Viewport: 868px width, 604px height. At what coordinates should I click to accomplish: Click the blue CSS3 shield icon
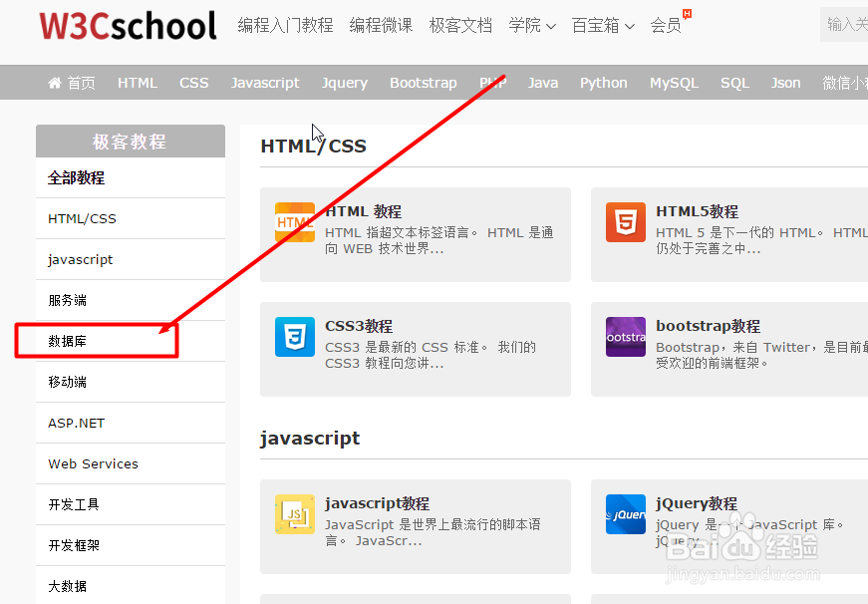coord(294,336)
